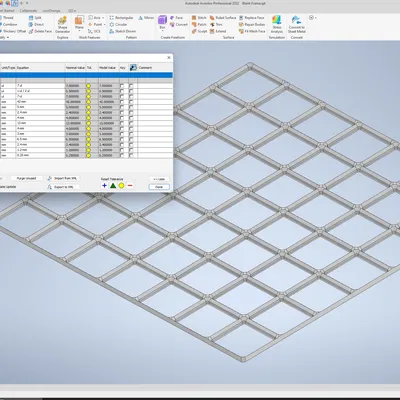Open the Point dropdown arrow
Image resolution: width=400 pixels, height=400 pixels.
pos(104,24)
